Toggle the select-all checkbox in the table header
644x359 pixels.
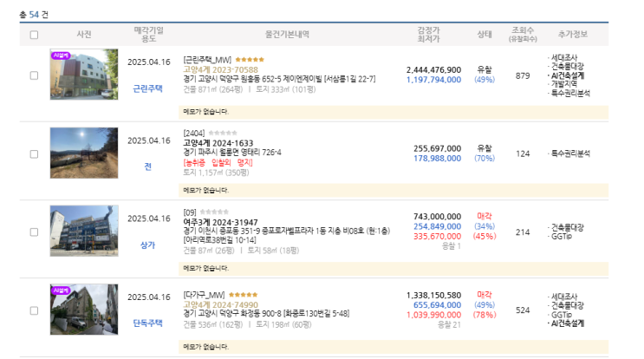tap(34, 35)
